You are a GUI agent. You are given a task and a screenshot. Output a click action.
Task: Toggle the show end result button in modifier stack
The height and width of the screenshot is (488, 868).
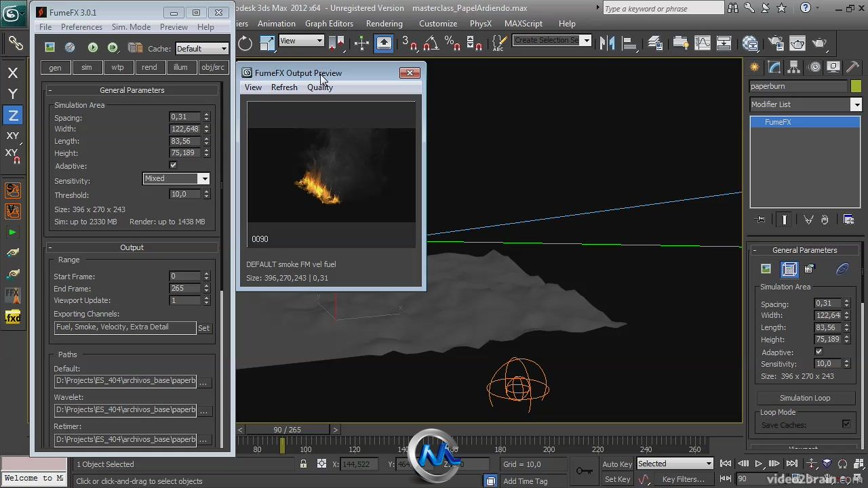tap(785, 220)
